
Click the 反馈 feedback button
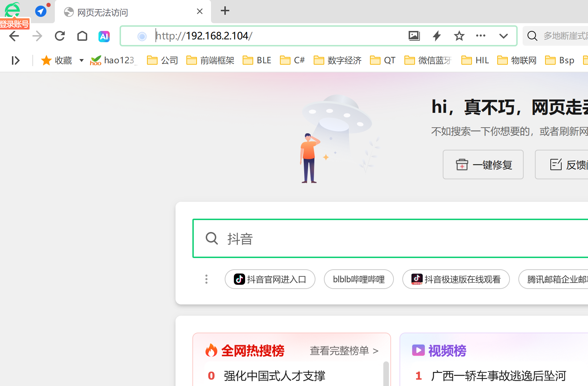pyautogui.click(x=562, y=165)
